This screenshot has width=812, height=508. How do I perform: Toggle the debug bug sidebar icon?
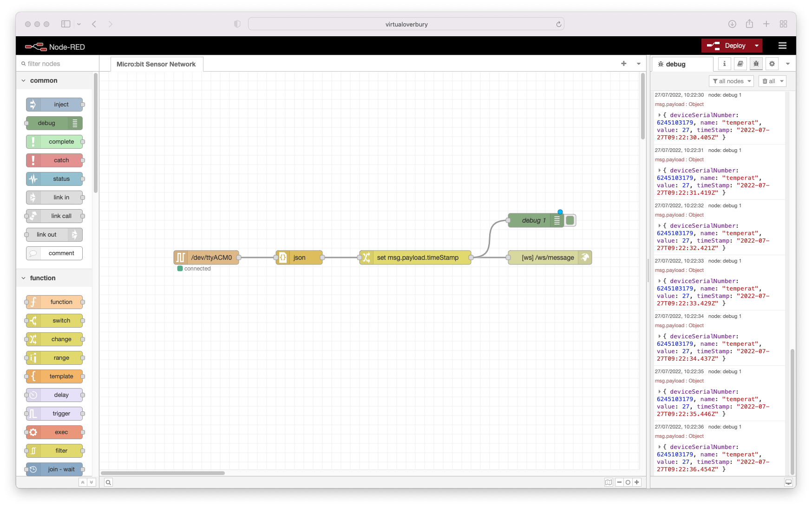(756, 64)
